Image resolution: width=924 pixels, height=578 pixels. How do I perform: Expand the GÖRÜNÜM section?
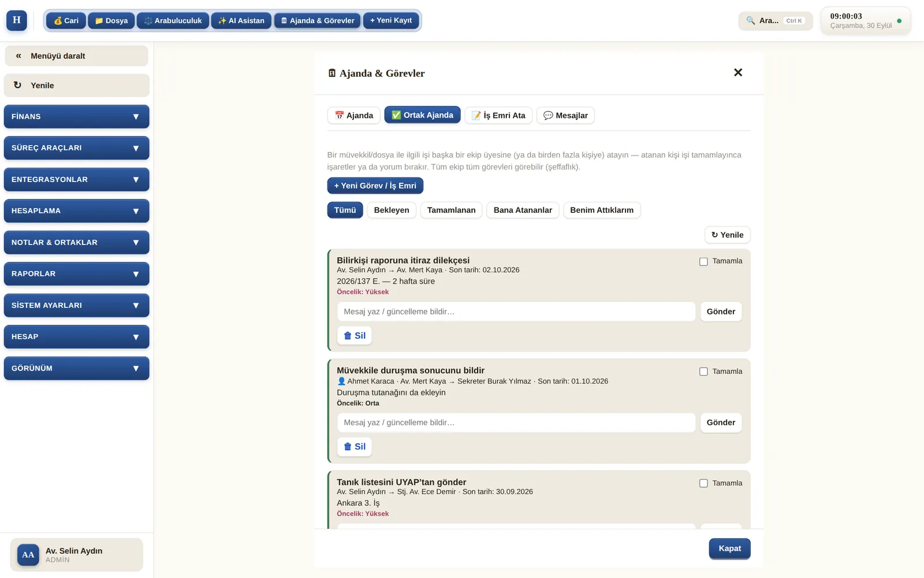(76, 368)
